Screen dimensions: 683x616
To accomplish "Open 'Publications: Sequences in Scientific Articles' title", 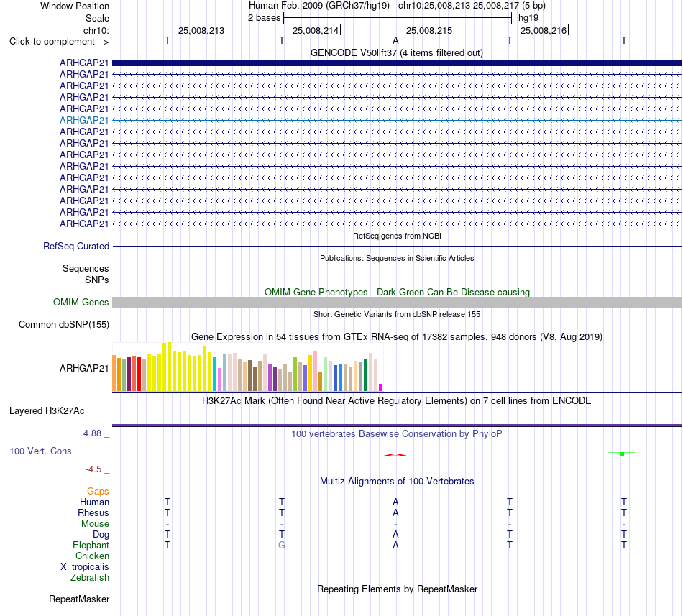I will tap(397, 258).
